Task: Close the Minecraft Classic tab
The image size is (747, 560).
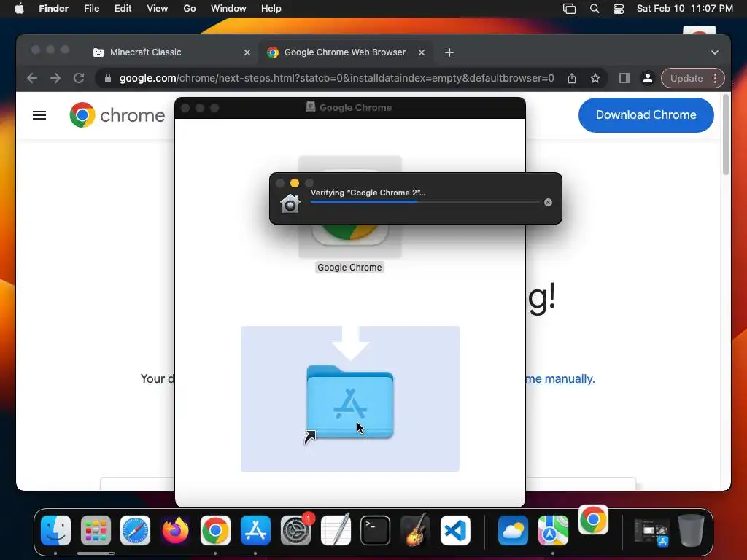Action: tap(247, 52)
